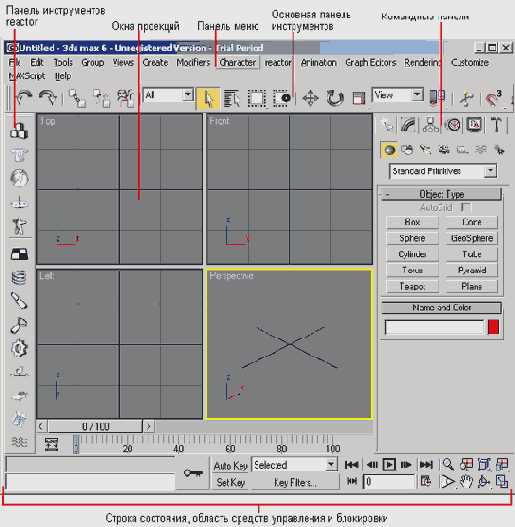Click the Plane primitive button

click(472, 286)
